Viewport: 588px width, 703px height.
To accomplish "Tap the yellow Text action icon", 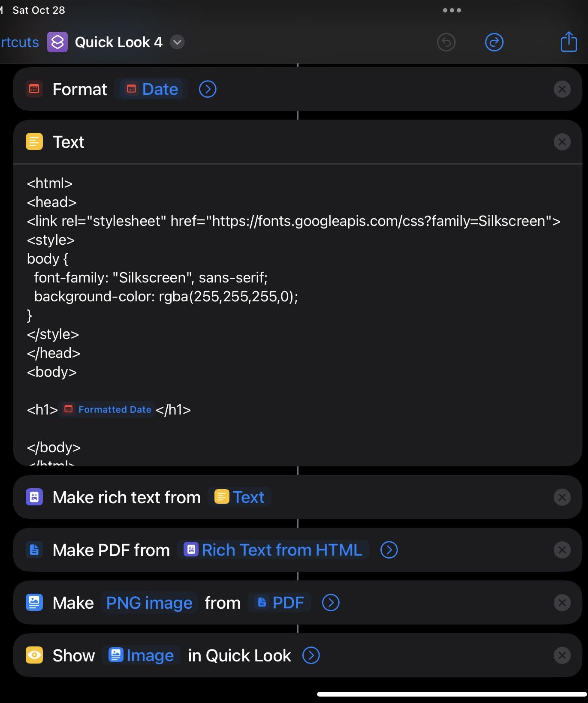I will pyautogui.click(x=34, y=142).
